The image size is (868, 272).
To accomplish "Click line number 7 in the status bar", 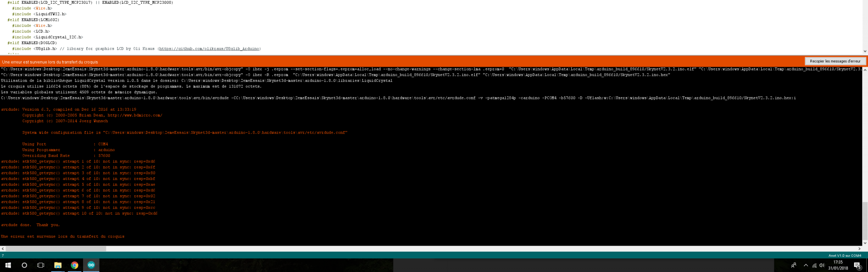I will pos(3,255).
